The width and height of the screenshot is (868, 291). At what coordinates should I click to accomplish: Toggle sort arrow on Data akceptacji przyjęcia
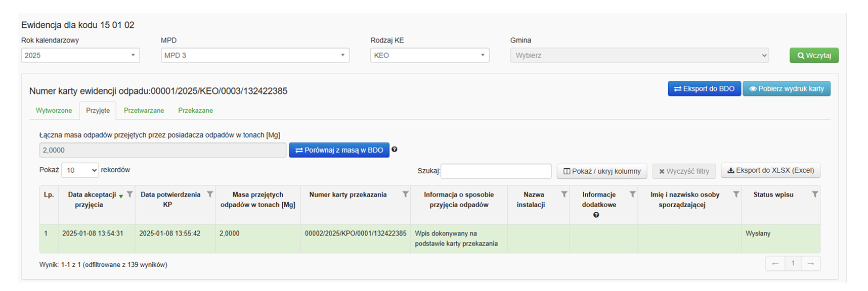[121, 196]
